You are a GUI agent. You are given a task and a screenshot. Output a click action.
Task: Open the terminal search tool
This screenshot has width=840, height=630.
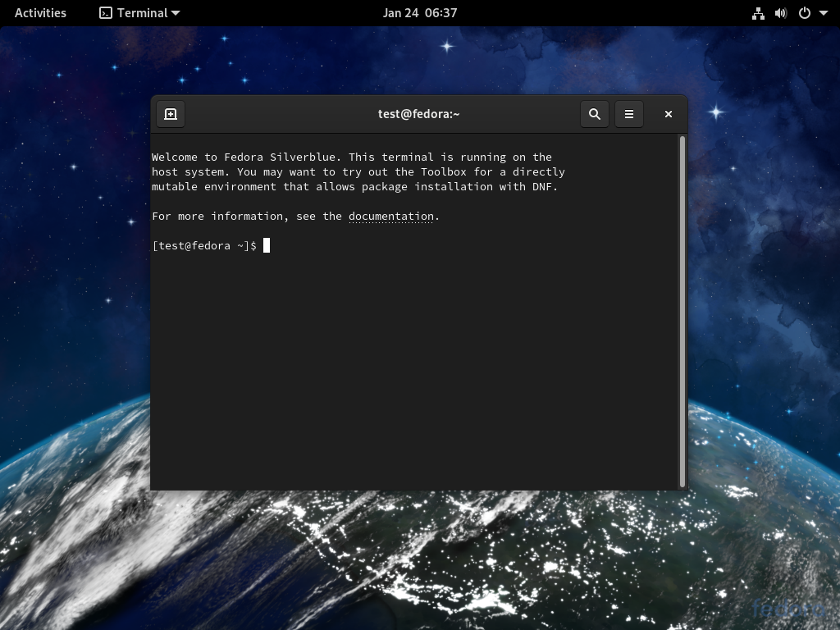tap(595, 114)
